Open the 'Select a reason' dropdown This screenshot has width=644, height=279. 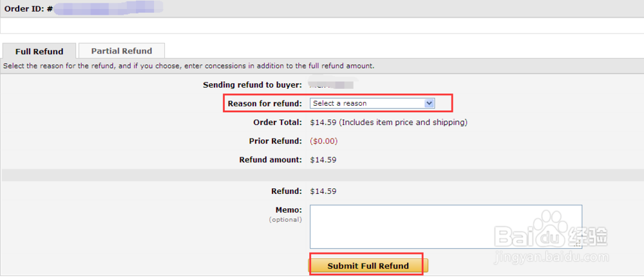click(x=367, y=103)
